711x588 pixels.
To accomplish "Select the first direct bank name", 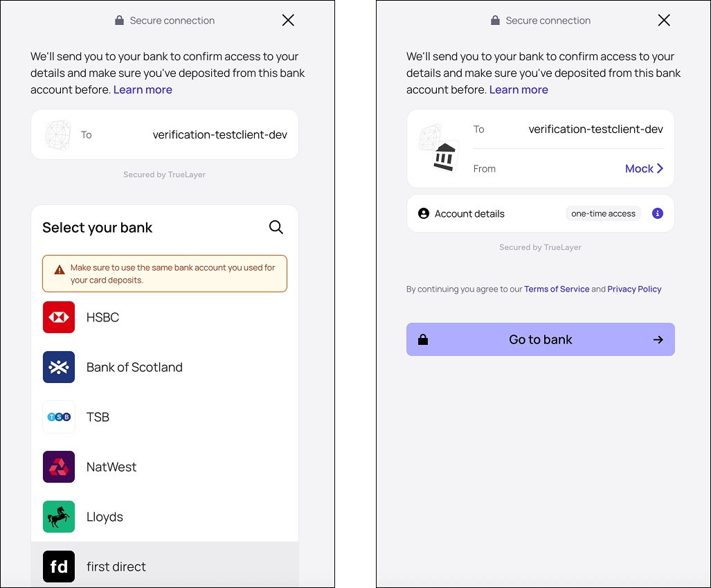I will point(116,567).
